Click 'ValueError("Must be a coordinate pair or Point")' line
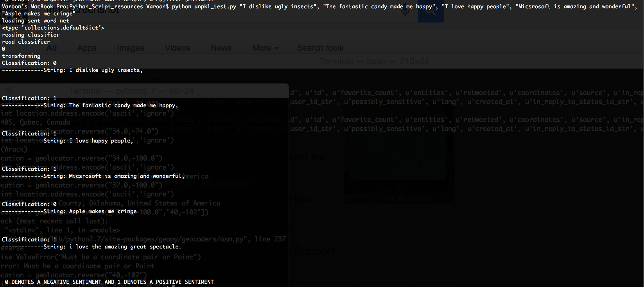 (x=109, y=257)
